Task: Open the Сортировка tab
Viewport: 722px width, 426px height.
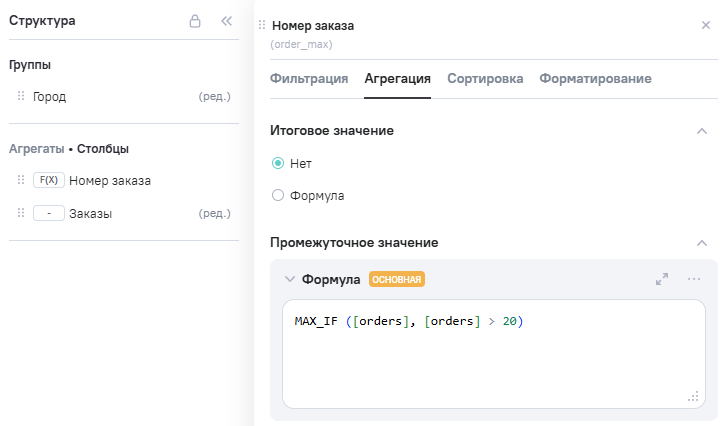Action: click(485, 78)
